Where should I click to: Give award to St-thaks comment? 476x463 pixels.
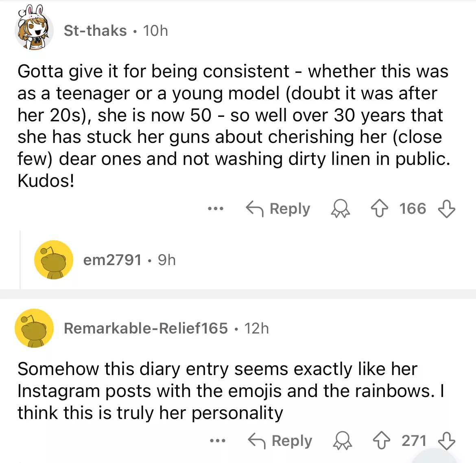click(x=340, y=209)
